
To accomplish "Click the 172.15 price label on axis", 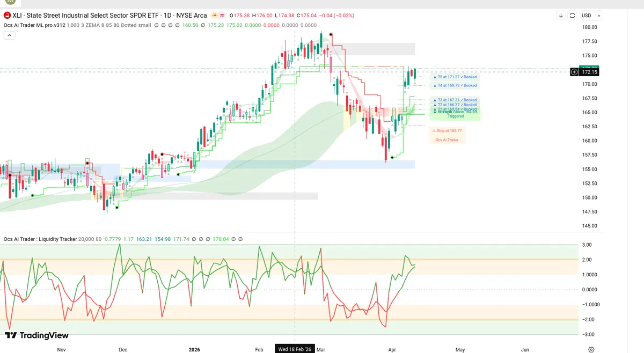I will [x=590, y=72].
